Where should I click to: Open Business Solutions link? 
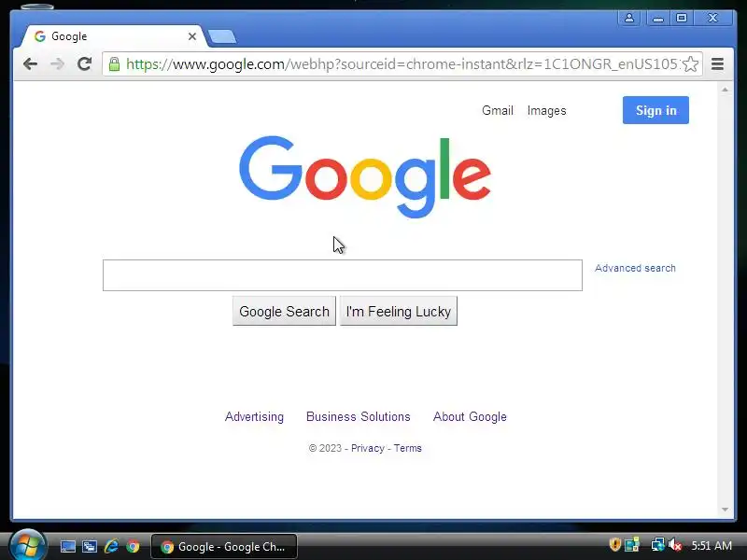(359, 416)
